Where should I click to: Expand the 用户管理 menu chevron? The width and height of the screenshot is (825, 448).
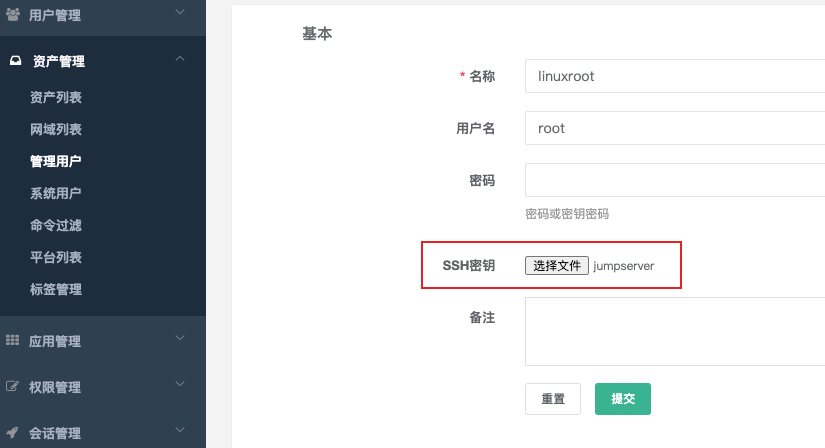pos(180,12)
